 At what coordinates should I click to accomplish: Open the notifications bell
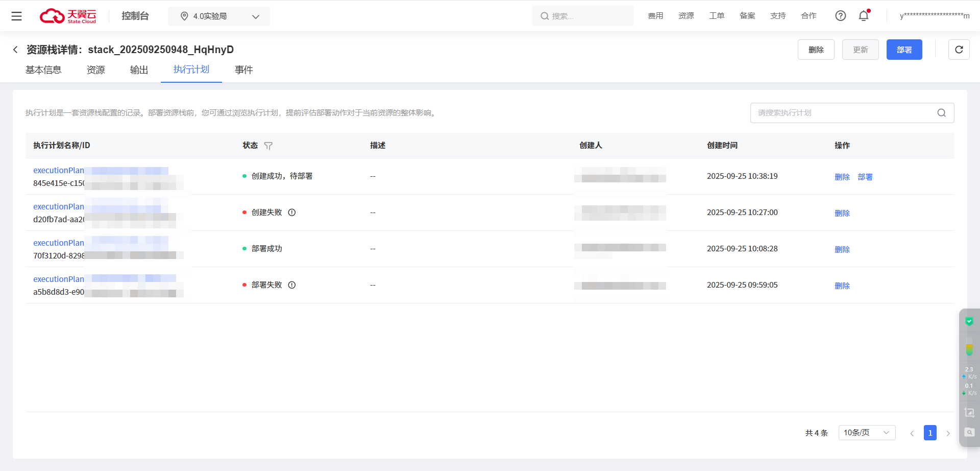pos(864,16)
